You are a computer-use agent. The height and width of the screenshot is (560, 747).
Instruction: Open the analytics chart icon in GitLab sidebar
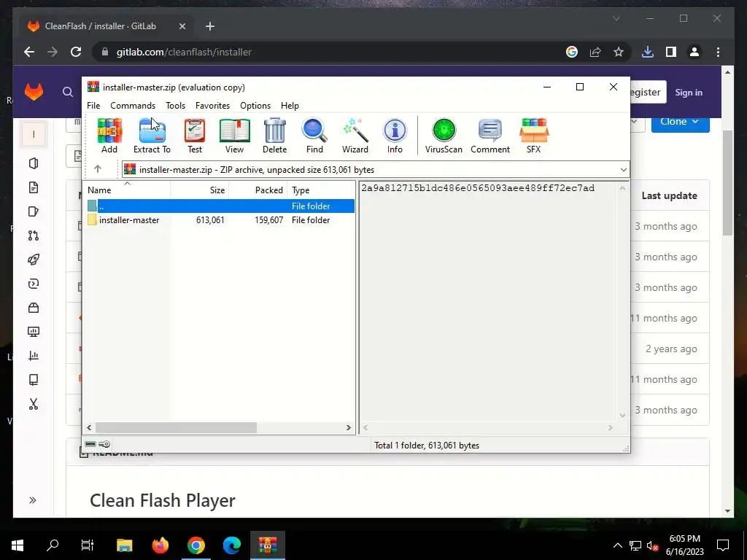(34, 356)
